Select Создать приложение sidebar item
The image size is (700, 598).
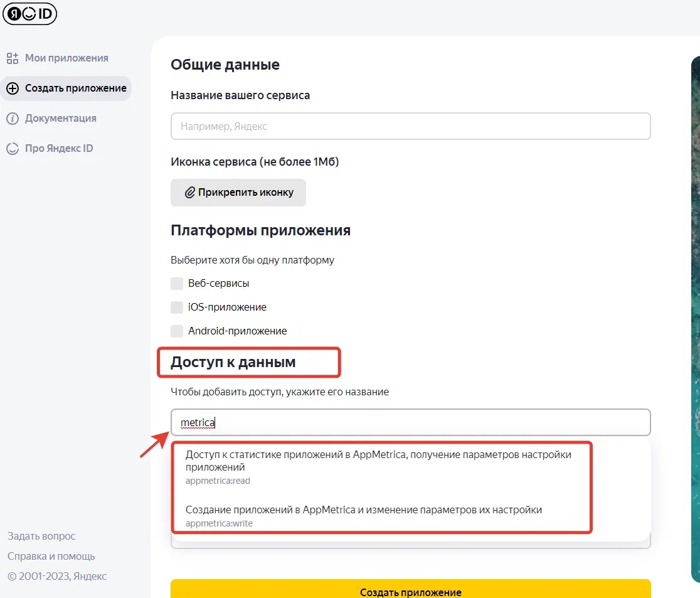(66, 88)
